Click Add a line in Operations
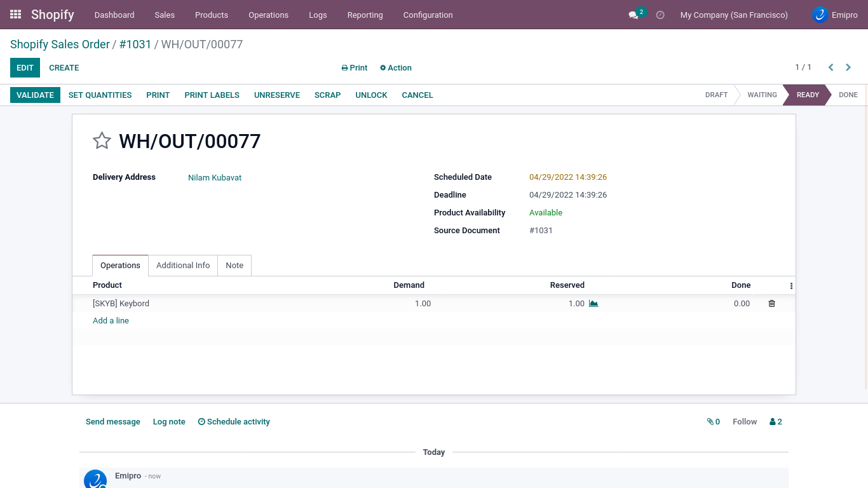The image size is (868, 488). [x=111, y=321]
